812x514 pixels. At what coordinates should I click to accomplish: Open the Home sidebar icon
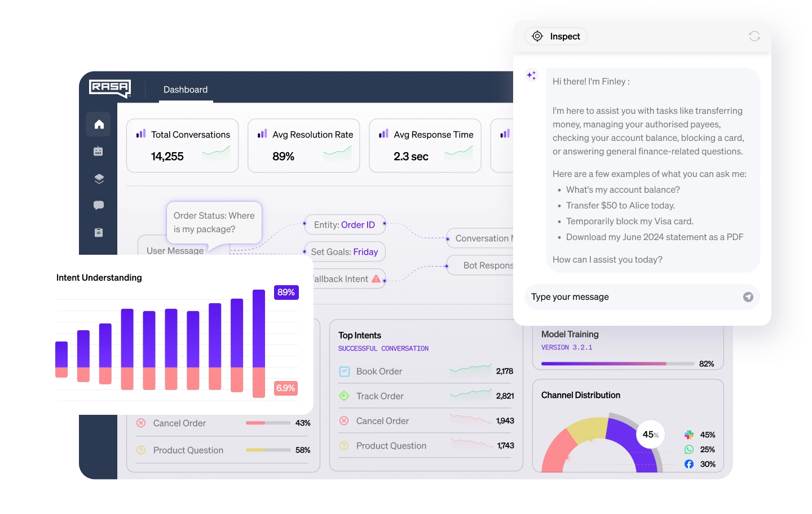[99, 124]
